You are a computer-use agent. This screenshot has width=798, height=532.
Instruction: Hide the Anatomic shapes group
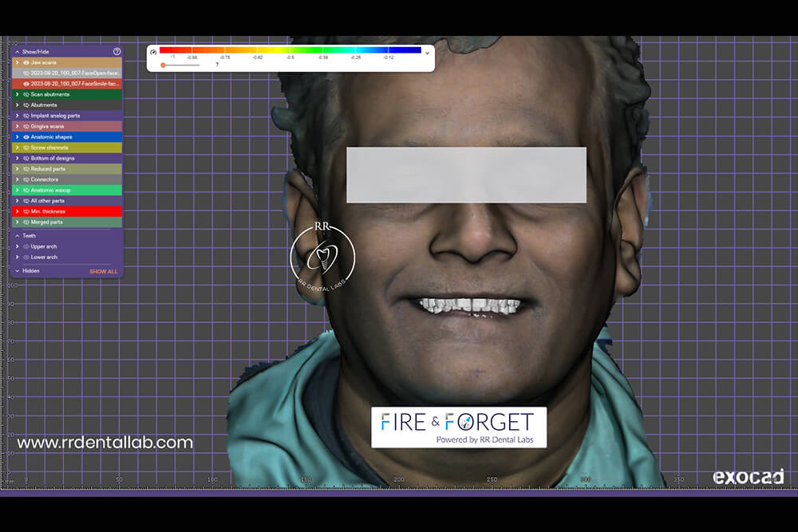click(x=26, y=137)
